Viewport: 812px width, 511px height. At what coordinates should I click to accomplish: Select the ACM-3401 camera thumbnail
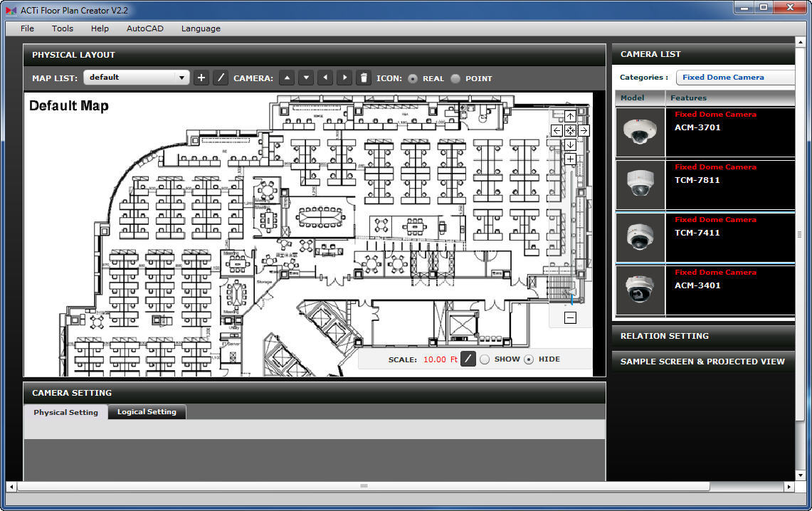coord(640,290)
